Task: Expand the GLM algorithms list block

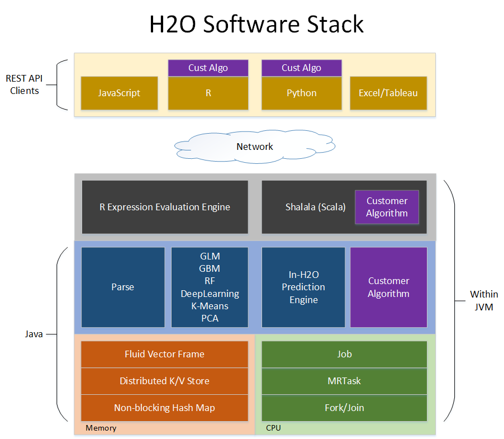Action: 209,287
